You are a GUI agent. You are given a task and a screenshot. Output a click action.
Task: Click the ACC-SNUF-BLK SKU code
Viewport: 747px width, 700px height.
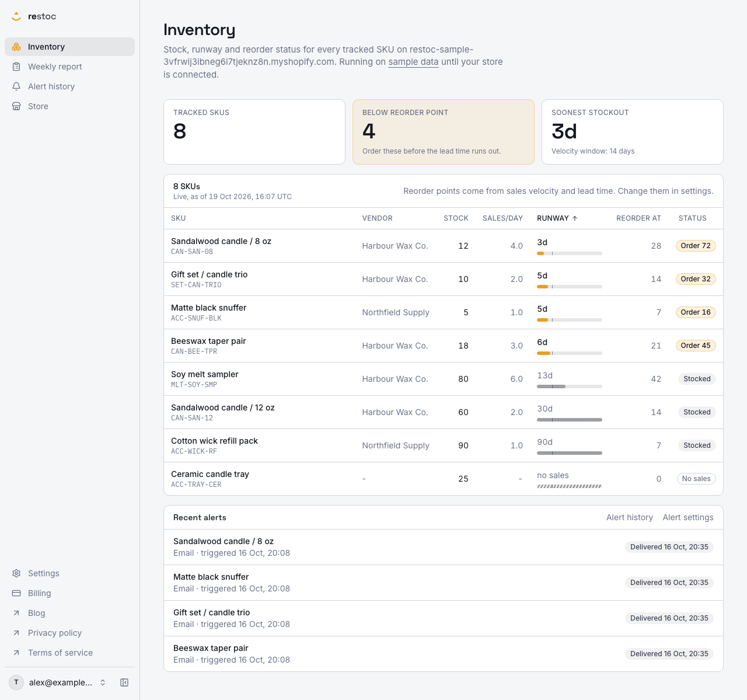click(x=196, y=318)
